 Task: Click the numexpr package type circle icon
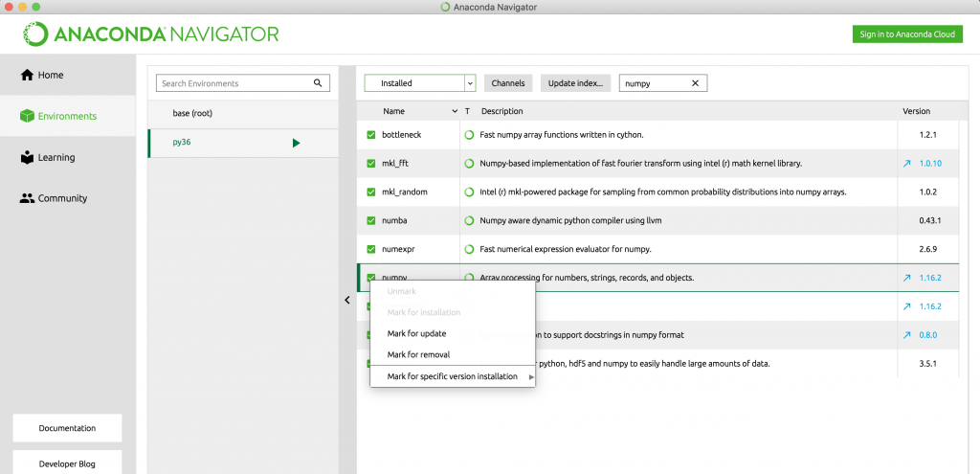(469, 250)
